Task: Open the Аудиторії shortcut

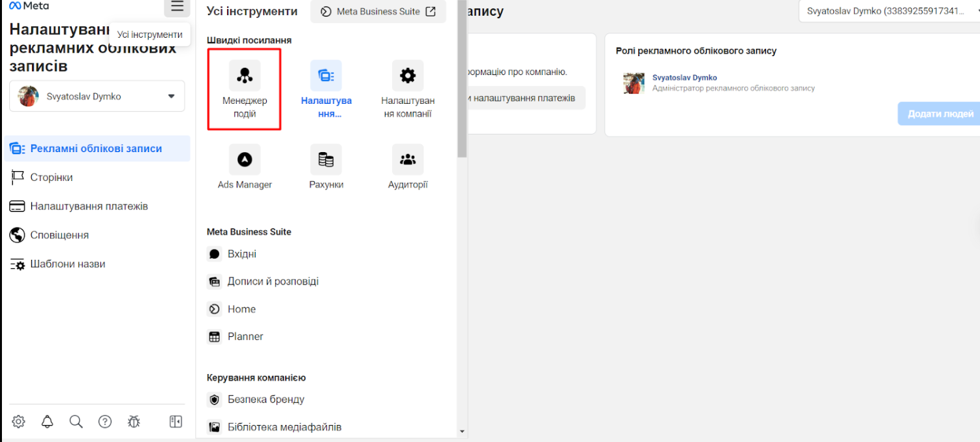Action: [x=408, y=167]
